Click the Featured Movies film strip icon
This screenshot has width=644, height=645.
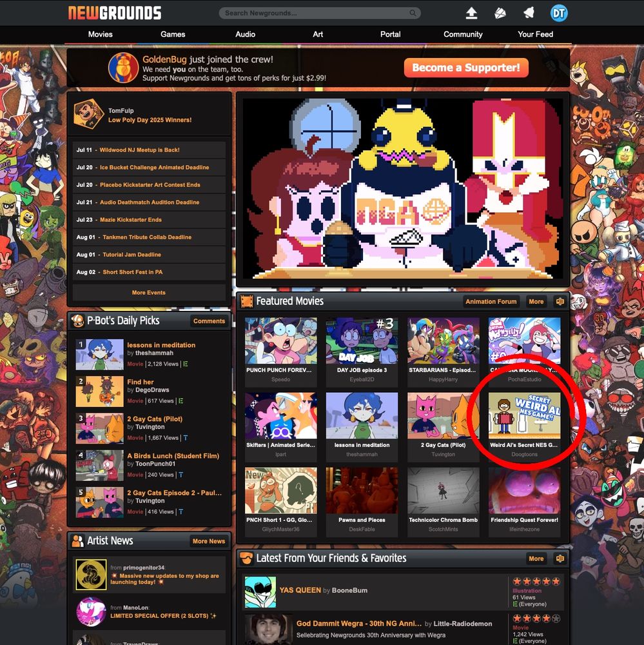pyautogui.click(x=247, y=301)
